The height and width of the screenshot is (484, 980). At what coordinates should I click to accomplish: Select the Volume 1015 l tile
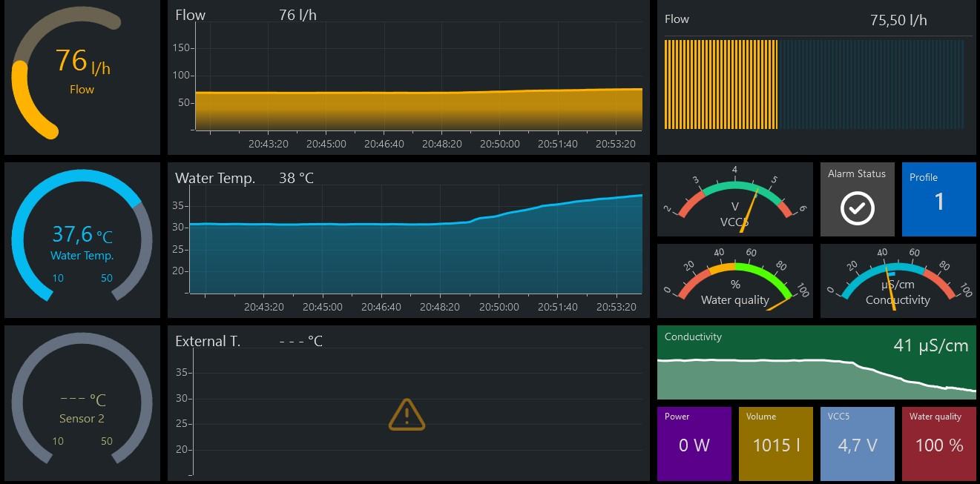[x=776, y=443]
